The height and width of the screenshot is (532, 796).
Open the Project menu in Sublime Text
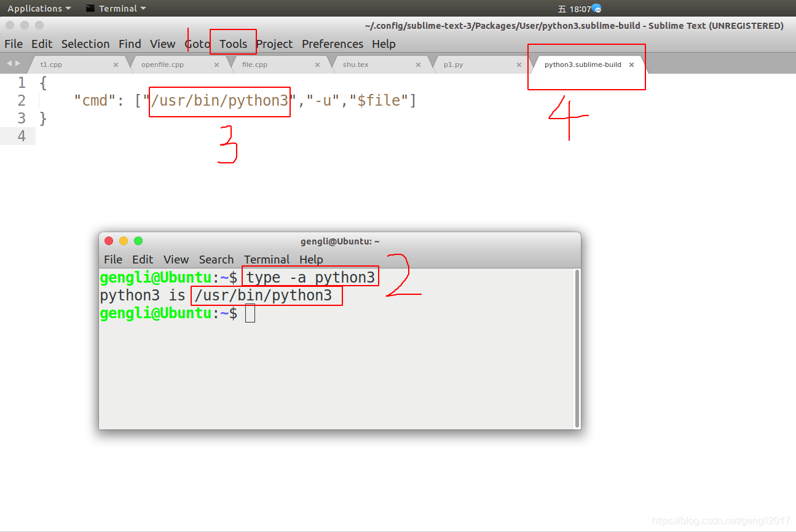point(274,44)
